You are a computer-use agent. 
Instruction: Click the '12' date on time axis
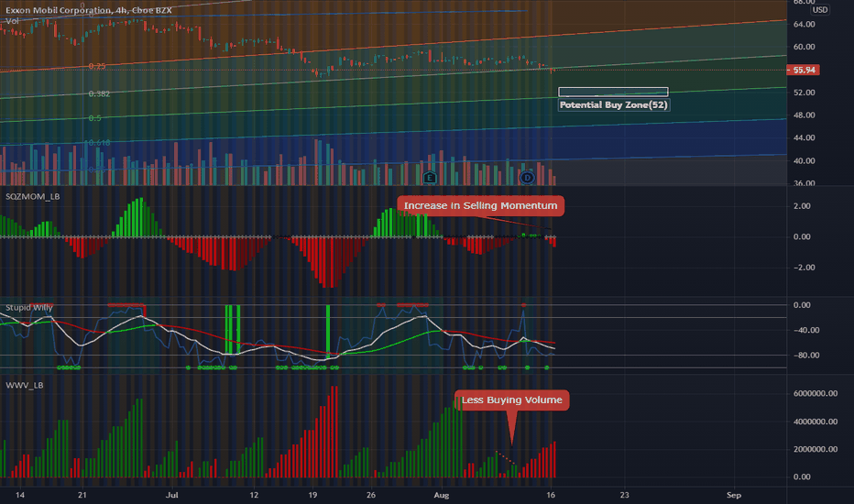click(x=254, y=495)
